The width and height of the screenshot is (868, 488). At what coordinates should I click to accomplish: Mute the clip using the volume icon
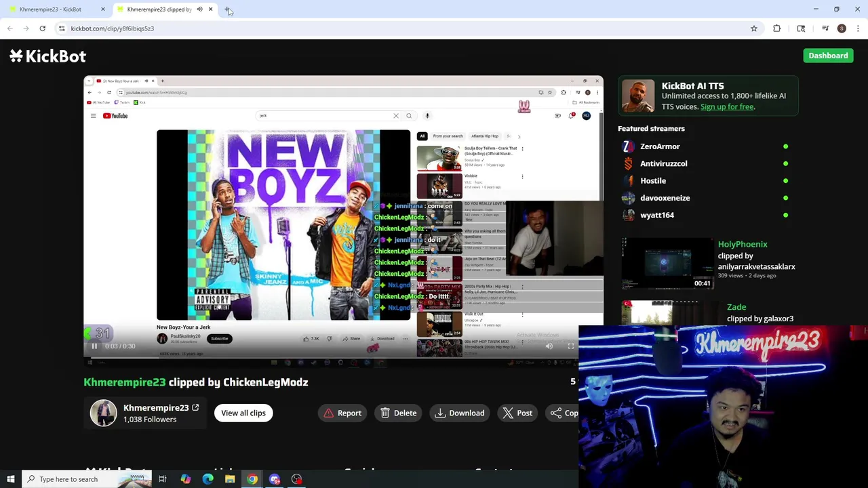coord(549,346)
